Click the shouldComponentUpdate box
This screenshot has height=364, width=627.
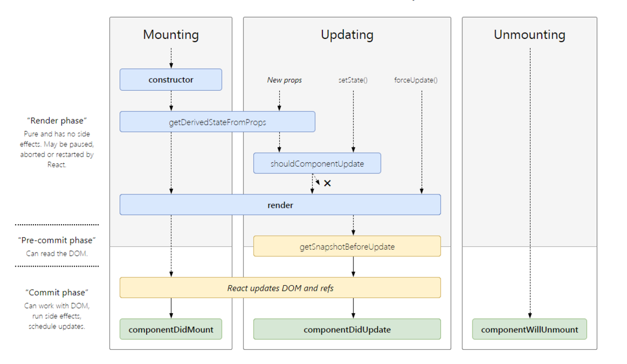(317, 163)
